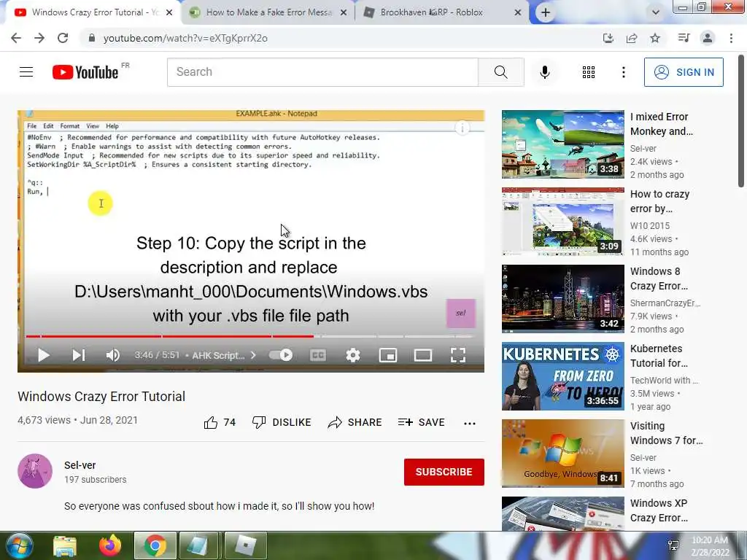
Task: Open the Roblox taskbar icon
Action: tap(245, 545)
